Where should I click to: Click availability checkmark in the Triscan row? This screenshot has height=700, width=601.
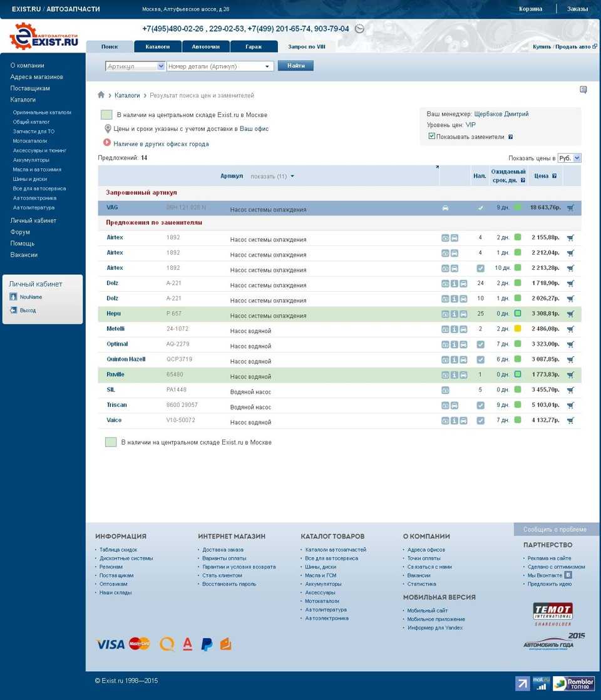(480, 405)
